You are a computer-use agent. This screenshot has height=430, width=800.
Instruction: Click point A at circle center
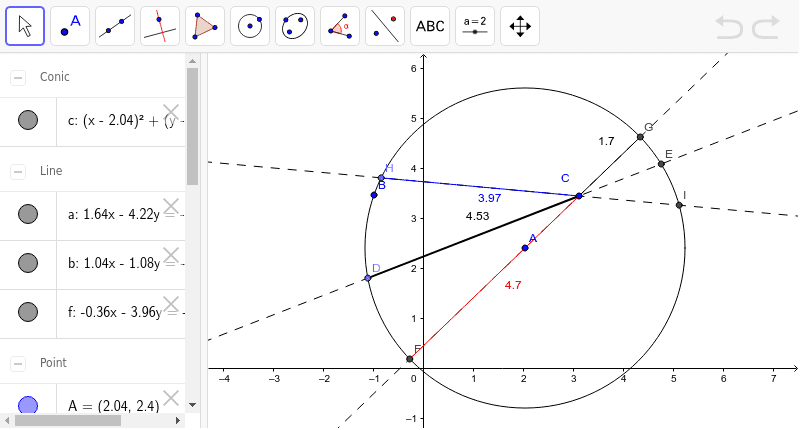pyautogui.click(x=525, y=248)
